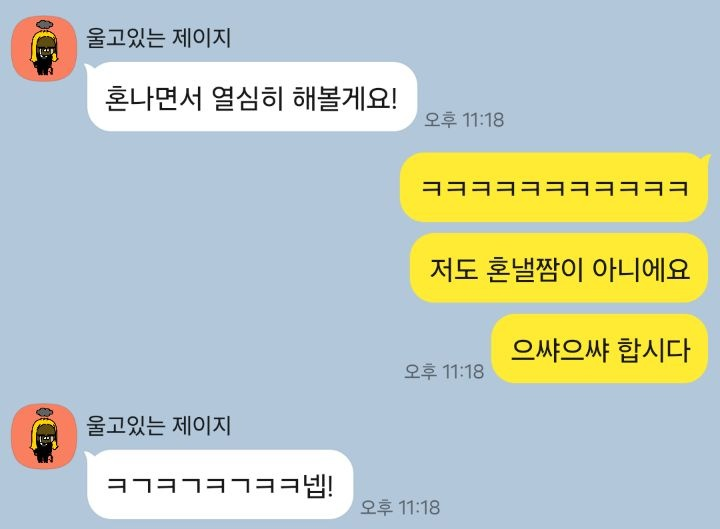
Task: Click the 울고있는 제이지 name above ㅋㄱㅋㄱ넵!
Action: [x=159, y=425]
